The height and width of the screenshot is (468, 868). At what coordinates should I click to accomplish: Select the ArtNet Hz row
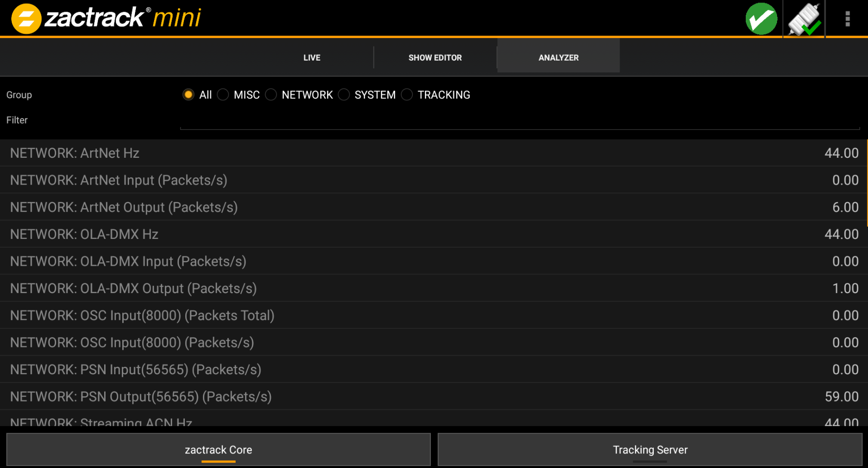[434, 153]
